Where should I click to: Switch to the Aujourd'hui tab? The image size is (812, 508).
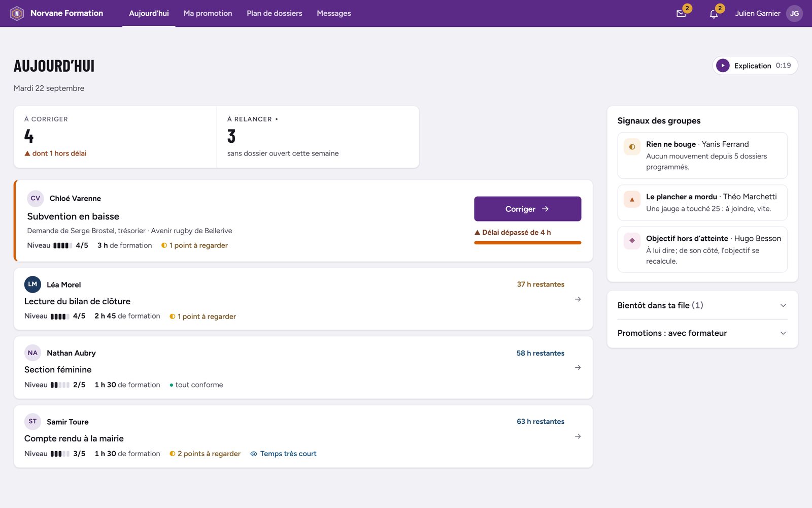(149, 13)
